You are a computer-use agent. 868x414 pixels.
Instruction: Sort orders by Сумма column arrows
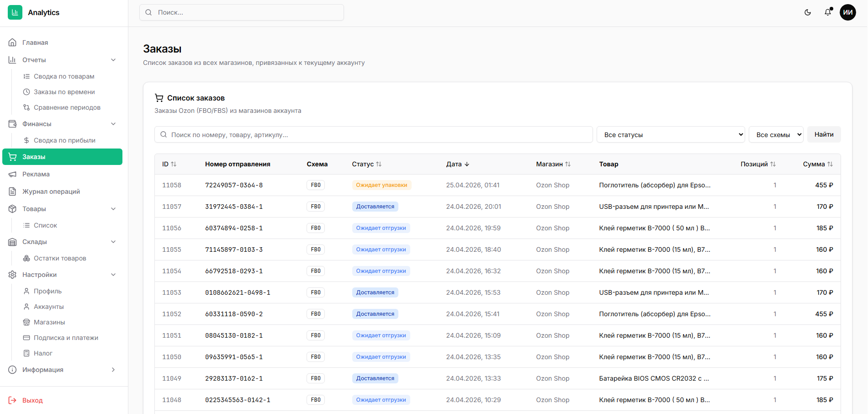point(830,164)
